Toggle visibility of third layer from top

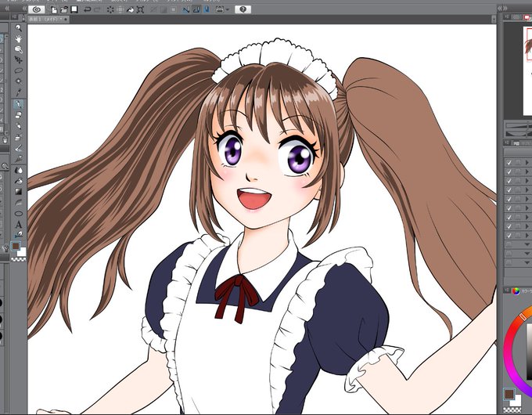pyautogui.click(x=509, y=181)
